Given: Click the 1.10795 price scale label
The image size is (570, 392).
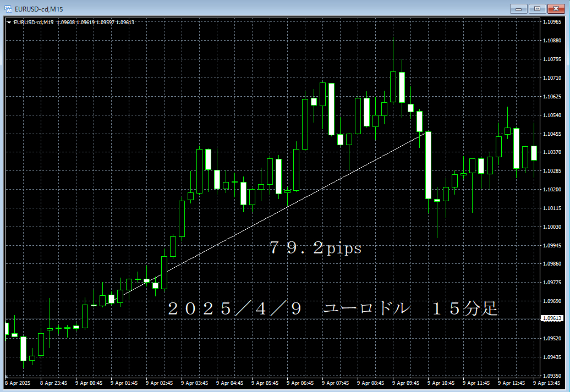Looking at the screenshot, I should (x=552, y=59).
